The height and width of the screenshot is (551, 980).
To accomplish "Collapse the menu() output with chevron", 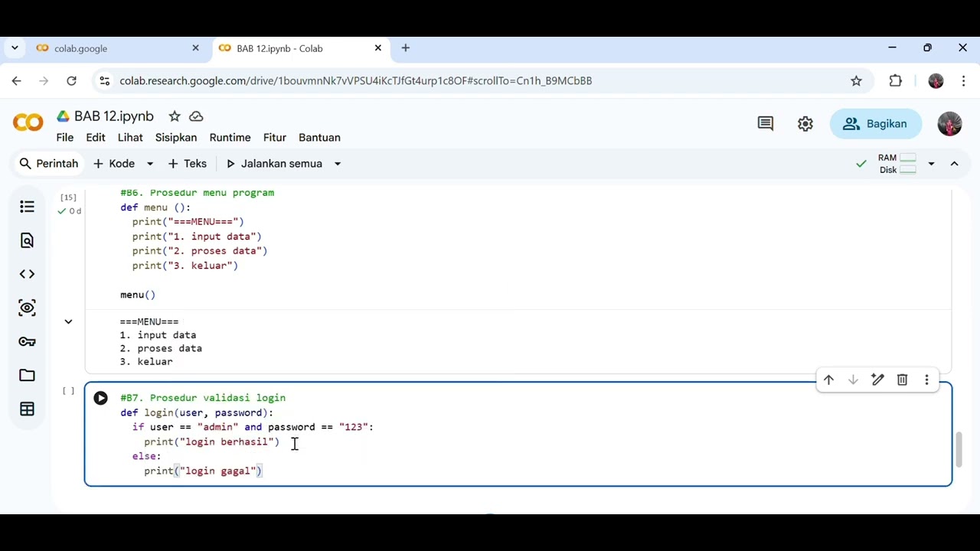I will pyautogui.click(x=68, y=321).
